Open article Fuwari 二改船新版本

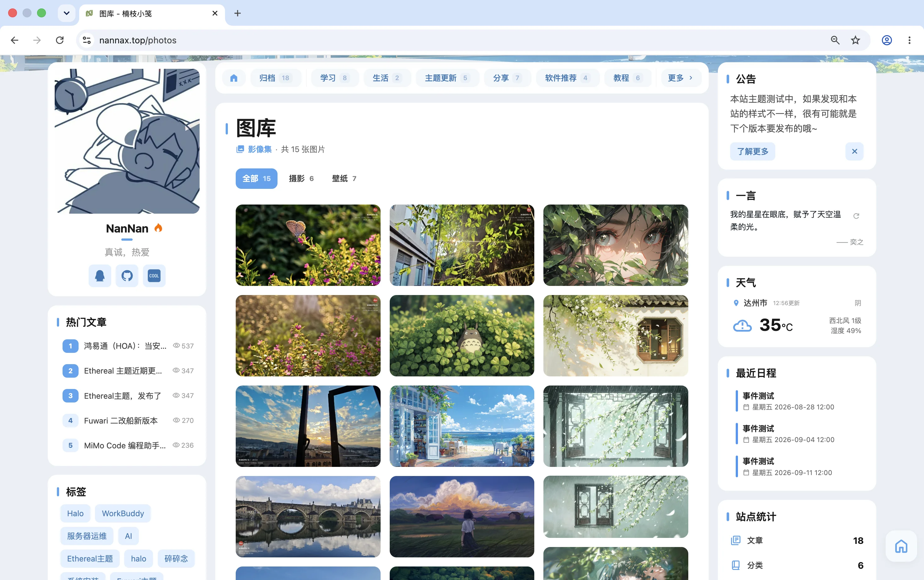tap(128, 420)
